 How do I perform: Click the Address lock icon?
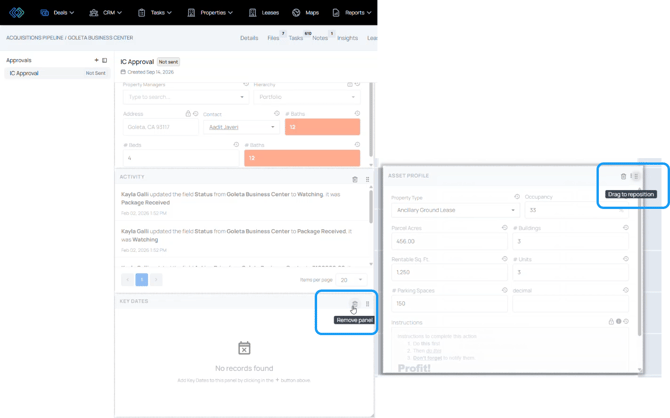(188, 114)
